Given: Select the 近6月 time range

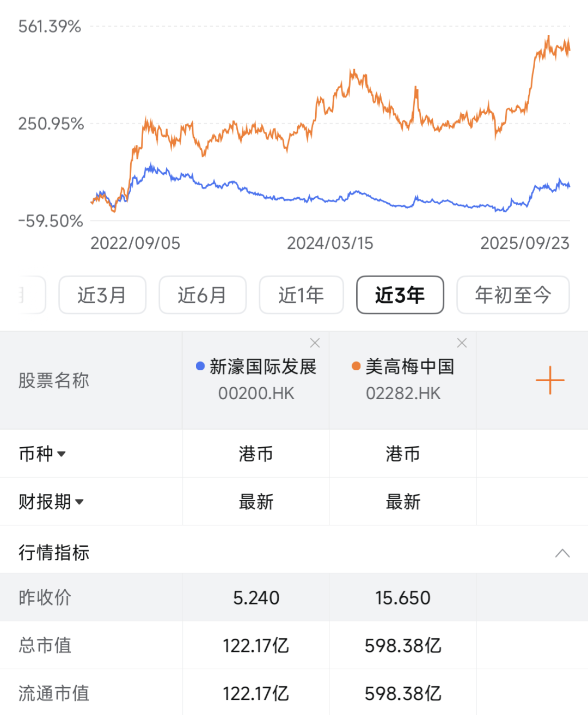Looking at the screenshot, I should pos(203,295).
